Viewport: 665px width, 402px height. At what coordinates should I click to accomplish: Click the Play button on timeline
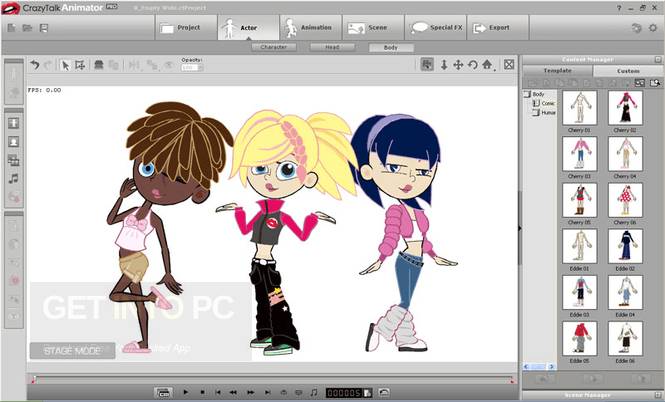[x=185, y=392]
